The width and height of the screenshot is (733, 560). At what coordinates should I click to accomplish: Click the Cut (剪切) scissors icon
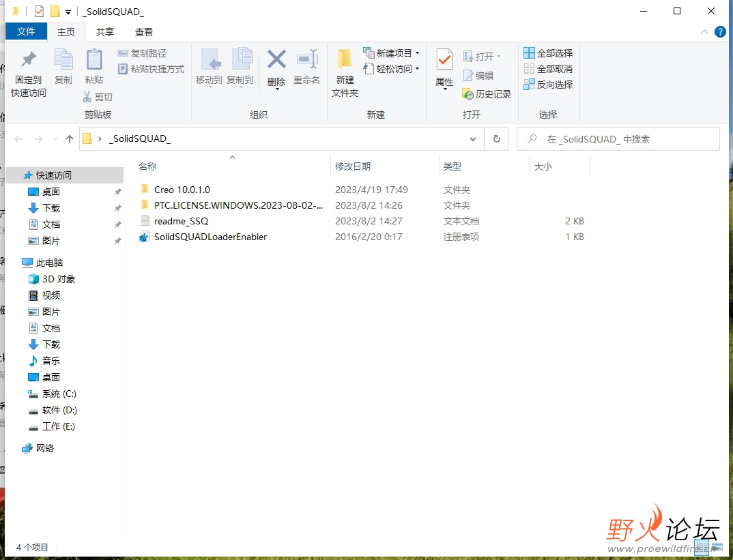click(x=87, y=97)
